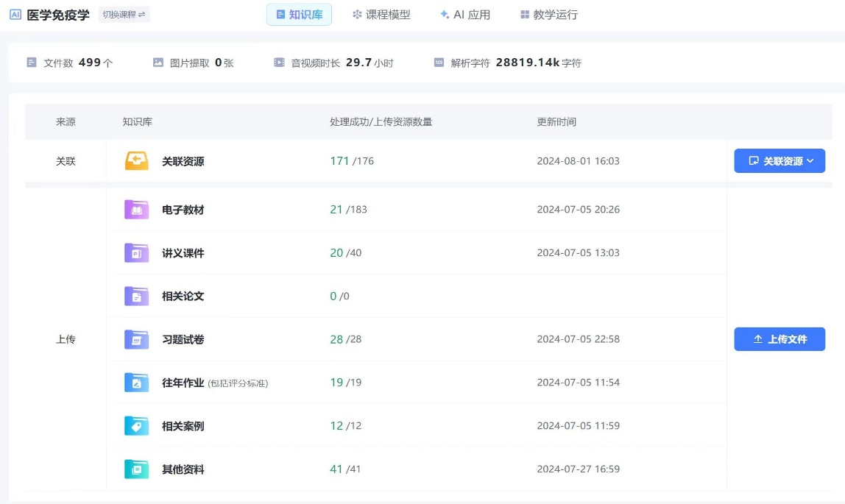845x504 pixels.
Task: Click the 相关案例 tag folder icon
Action: pyautogui.click(x=136, y=425)
